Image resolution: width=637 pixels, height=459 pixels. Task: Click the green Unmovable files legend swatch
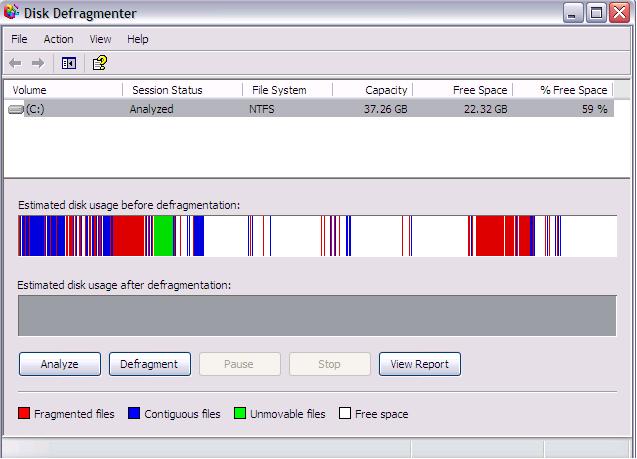pyautogui.click(x=240, y=414)
